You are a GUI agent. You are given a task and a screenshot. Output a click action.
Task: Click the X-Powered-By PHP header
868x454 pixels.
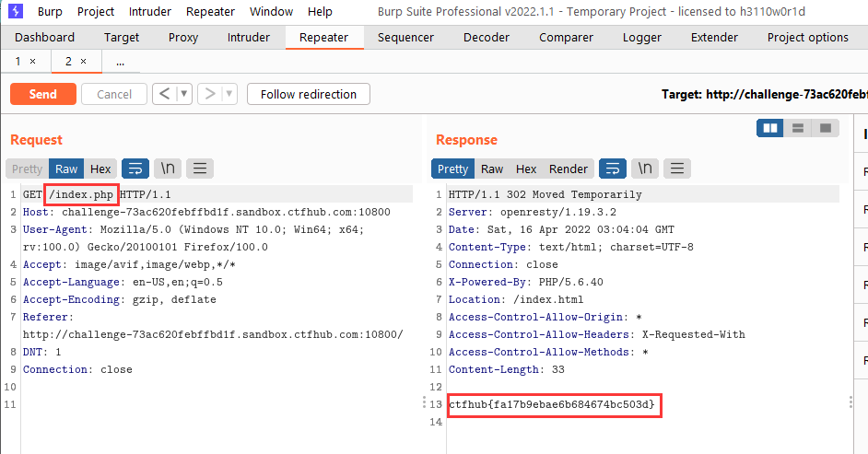pos(526,282)
